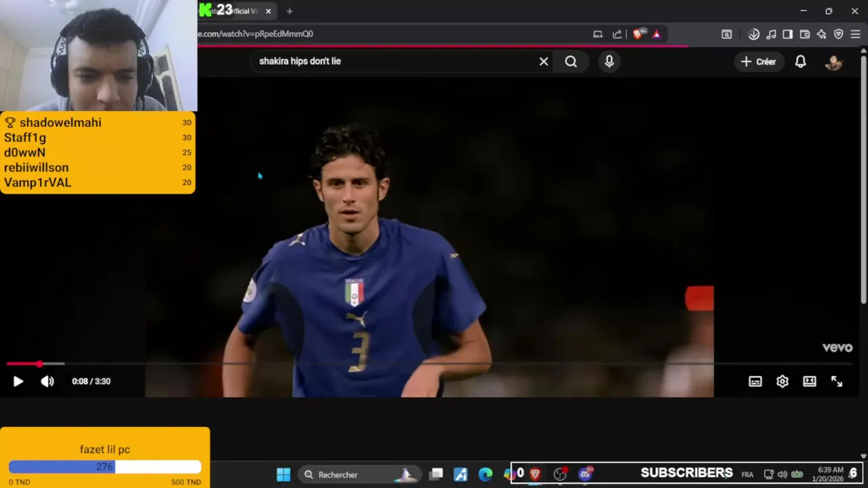Play the paused YouTube video
The width and height of the screenshot is (868, 488).
[18, 382]
